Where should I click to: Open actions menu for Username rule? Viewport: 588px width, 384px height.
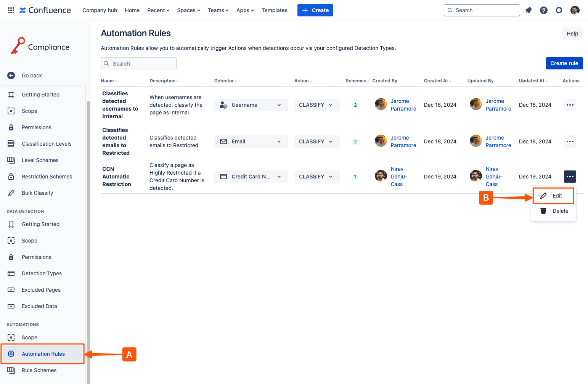tap(570, 105)
